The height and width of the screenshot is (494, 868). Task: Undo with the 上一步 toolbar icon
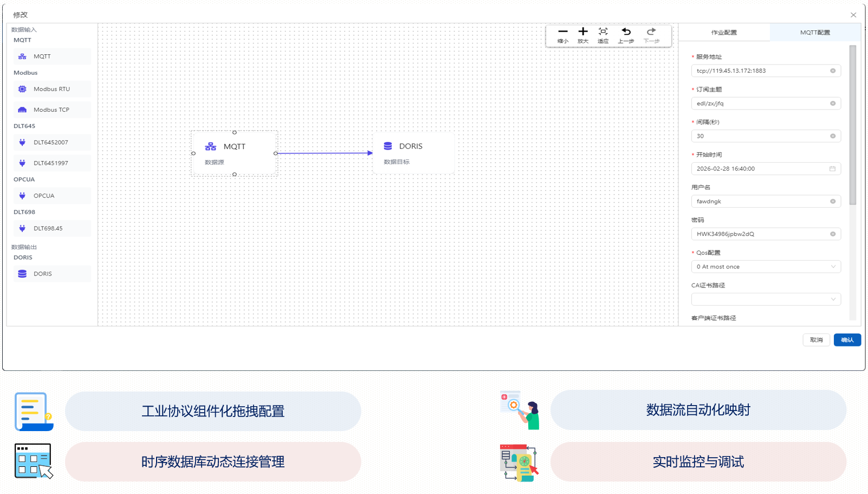click(x=626, y=31)
